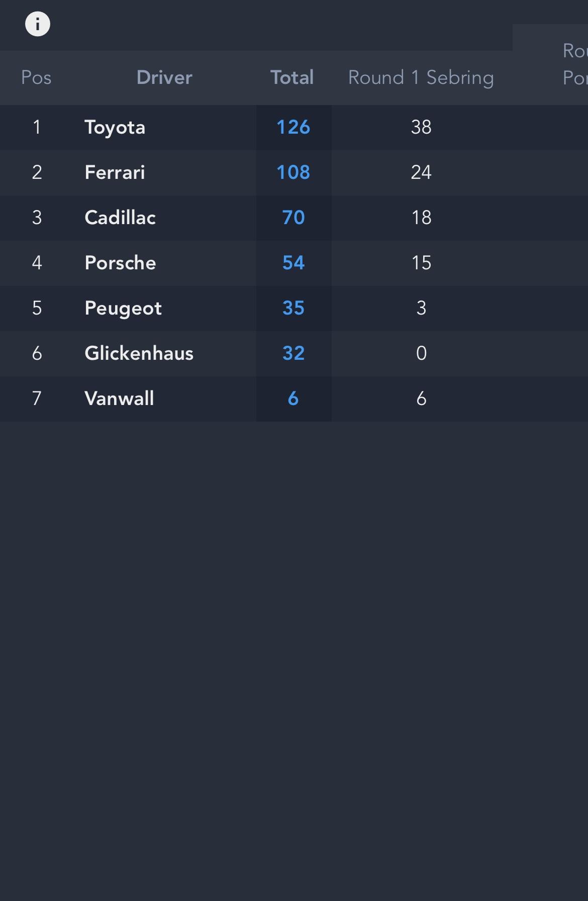588x901 pixels.
Task: Open the Toyota standings row
Action: 294,127
